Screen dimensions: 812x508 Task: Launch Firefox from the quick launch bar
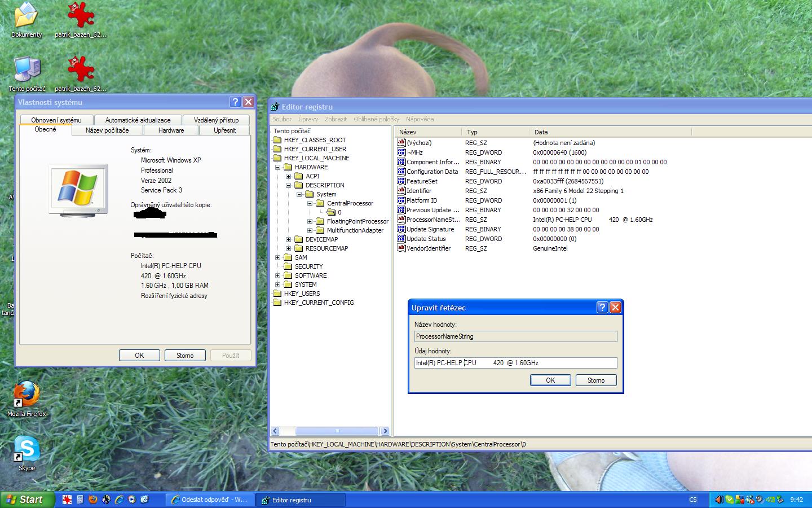[x=93, y=500]
